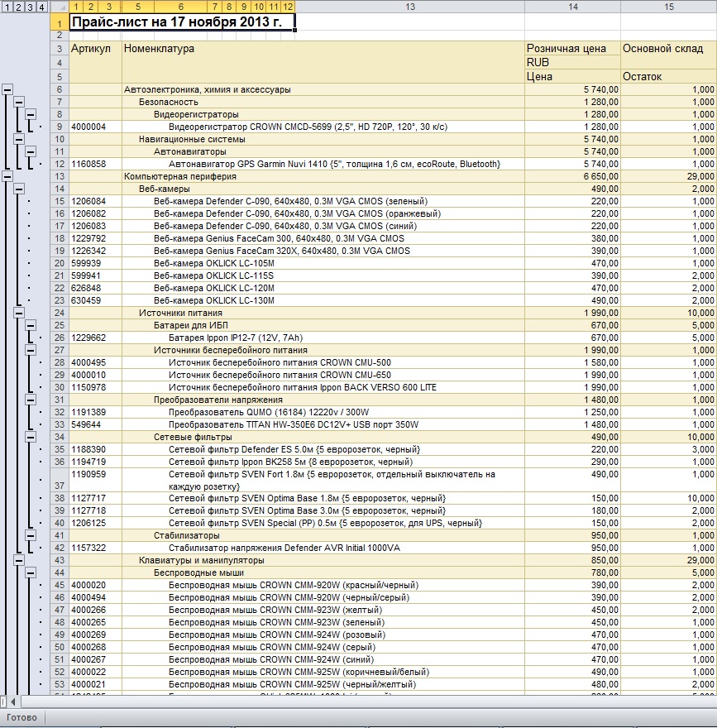Select column header 15

[669, 7]
